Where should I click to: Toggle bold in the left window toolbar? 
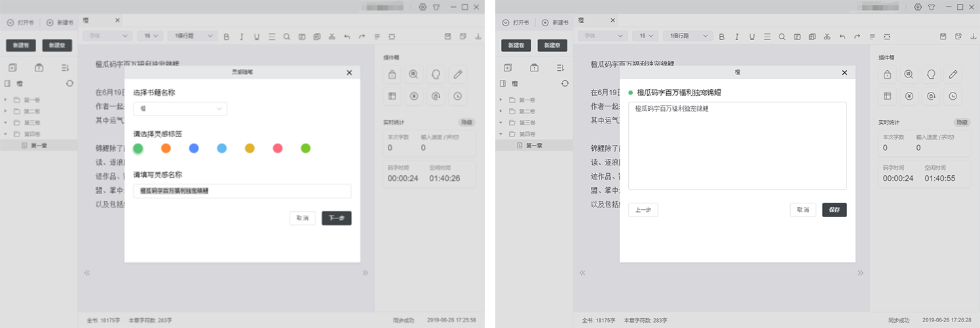click(227, 36)
